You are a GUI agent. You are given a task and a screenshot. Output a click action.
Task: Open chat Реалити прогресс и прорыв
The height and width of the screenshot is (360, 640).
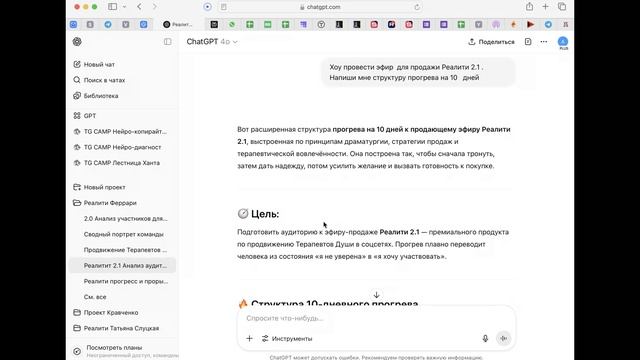126,281
